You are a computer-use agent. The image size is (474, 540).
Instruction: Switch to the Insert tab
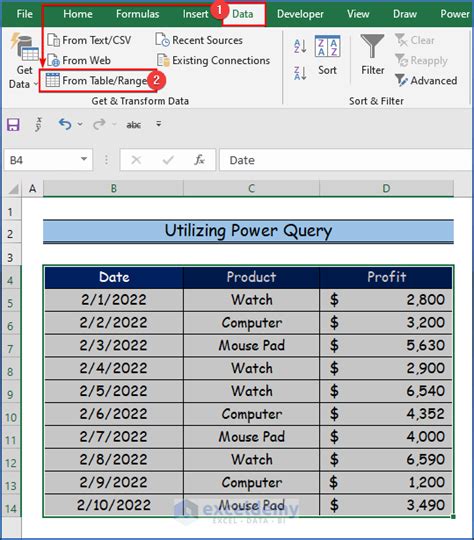(195, 14)
